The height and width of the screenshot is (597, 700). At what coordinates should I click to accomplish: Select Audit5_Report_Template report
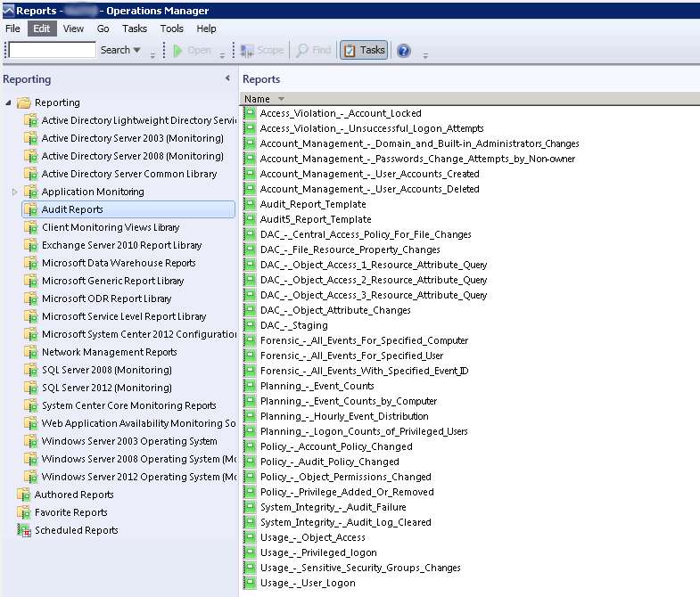(316, 219)
